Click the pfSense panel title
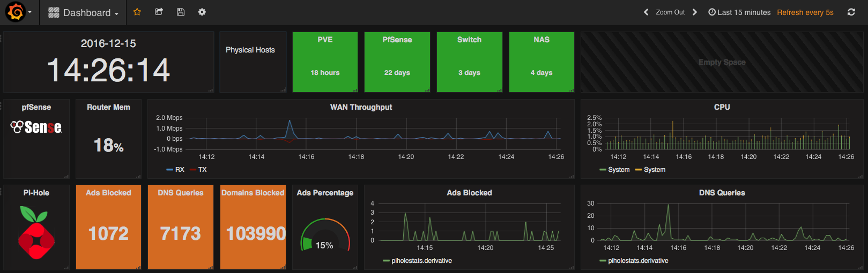This screenshot has height=273, width=868. coord(36,107)
